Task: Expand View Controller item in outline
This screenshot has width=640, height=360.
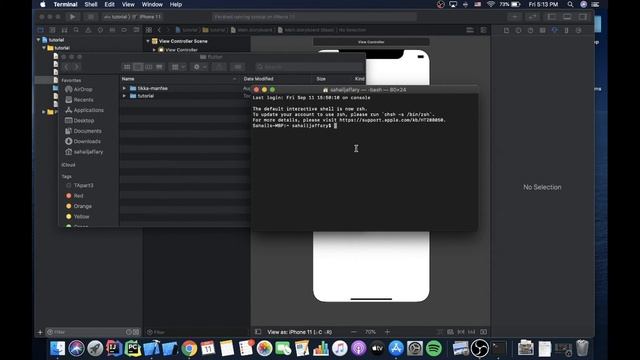Action: (154, 50)
